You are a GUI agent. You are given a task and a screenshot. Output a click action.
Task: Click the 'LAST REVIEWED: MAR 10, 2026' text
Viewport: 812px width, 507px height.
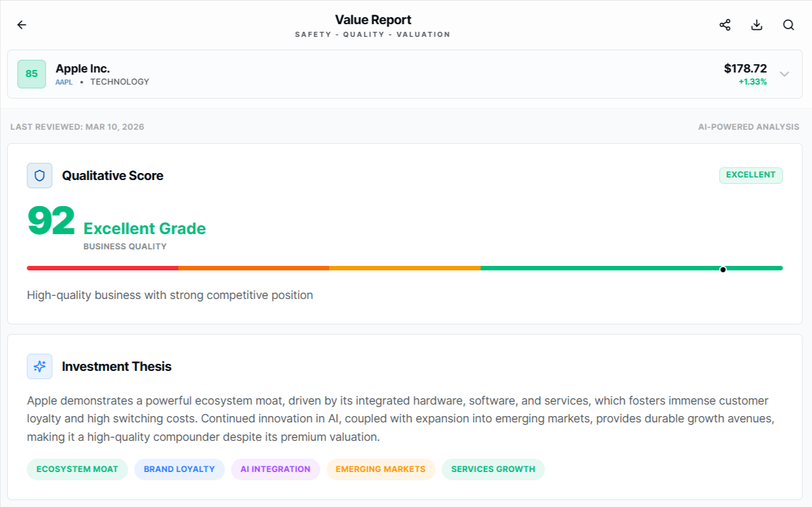click(x=78, y=127)
